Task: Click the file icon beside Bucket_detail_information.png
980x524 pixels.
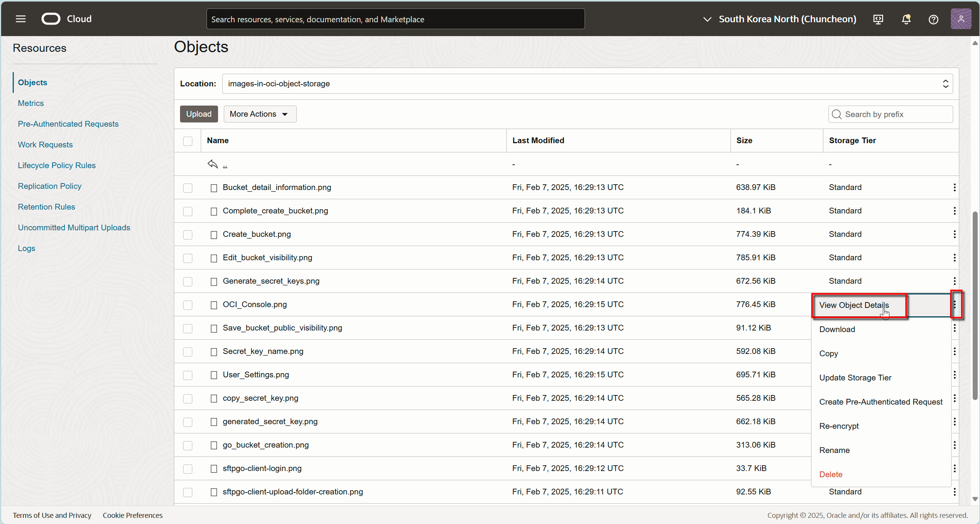Action: (214, 188)
